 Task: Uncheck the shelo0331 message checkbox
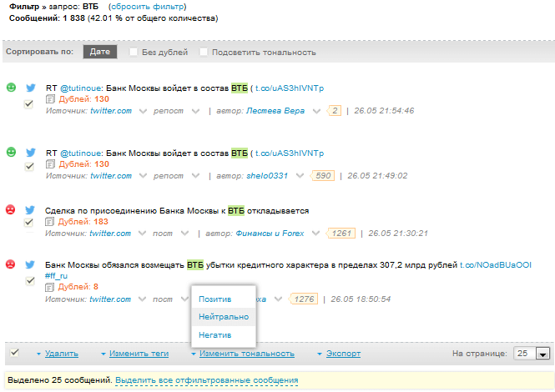[x=29, y=166]
